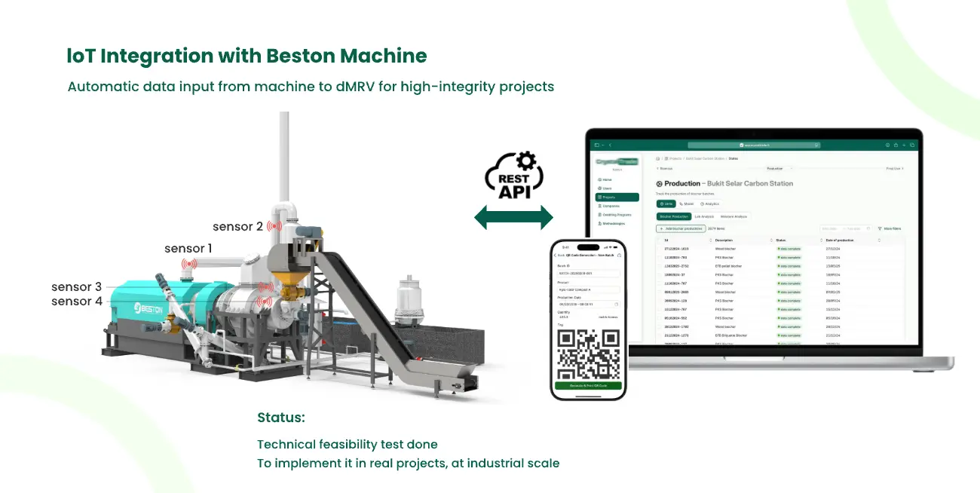Click the sensor 3 label

[x=76, y=287]
